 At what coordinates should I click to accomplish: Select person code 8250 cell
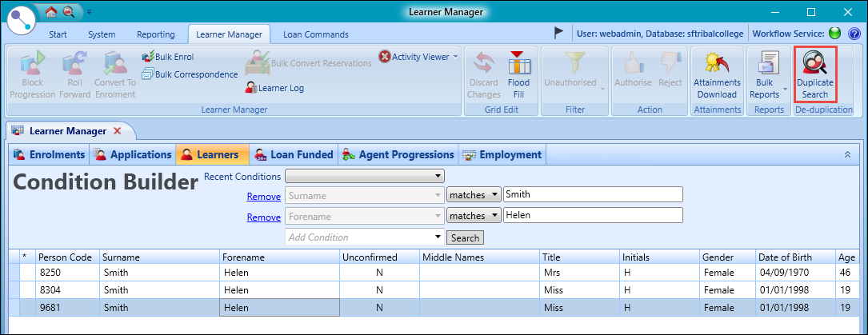point(67,273)
